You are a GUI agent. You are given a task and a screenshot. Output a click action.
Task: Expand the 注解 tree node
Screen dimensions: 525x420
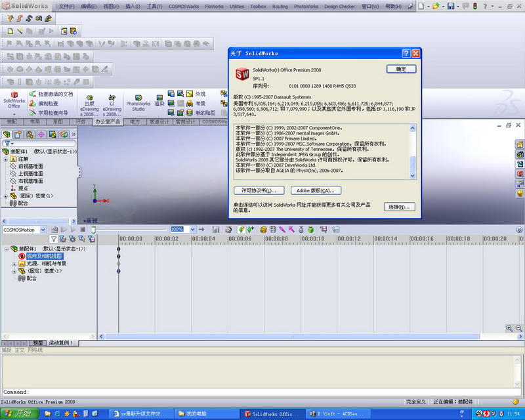(5, 159)
